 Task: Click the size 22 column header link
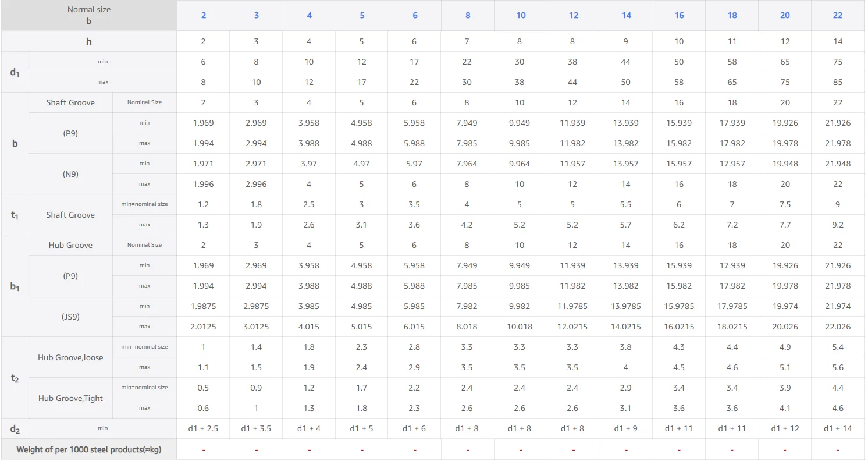(838, 15)
